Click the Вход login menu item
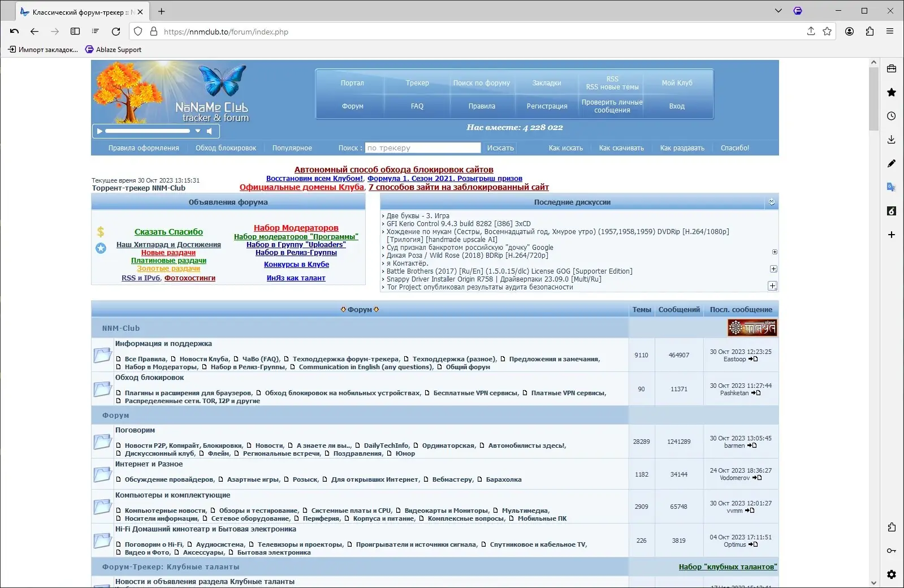The image size is (904, 588). click(677, 106)
